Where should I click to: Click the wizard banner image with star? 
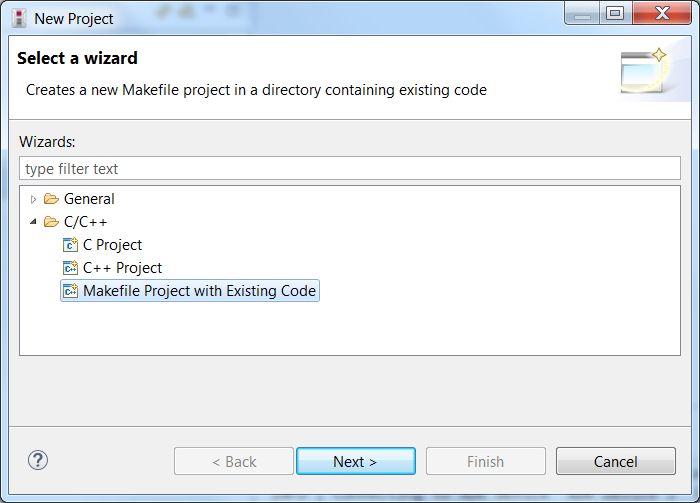[x=644, y=70]
